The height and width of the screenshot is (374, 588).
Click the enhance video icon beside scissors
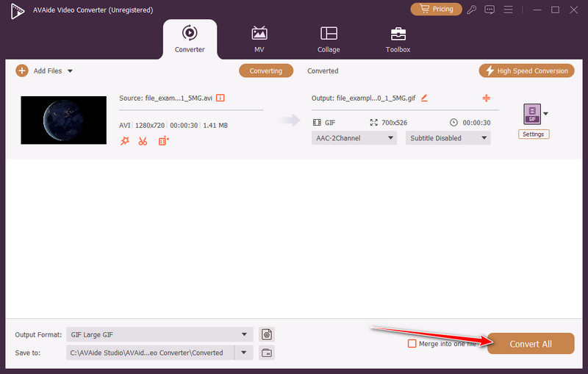(163, 141)
